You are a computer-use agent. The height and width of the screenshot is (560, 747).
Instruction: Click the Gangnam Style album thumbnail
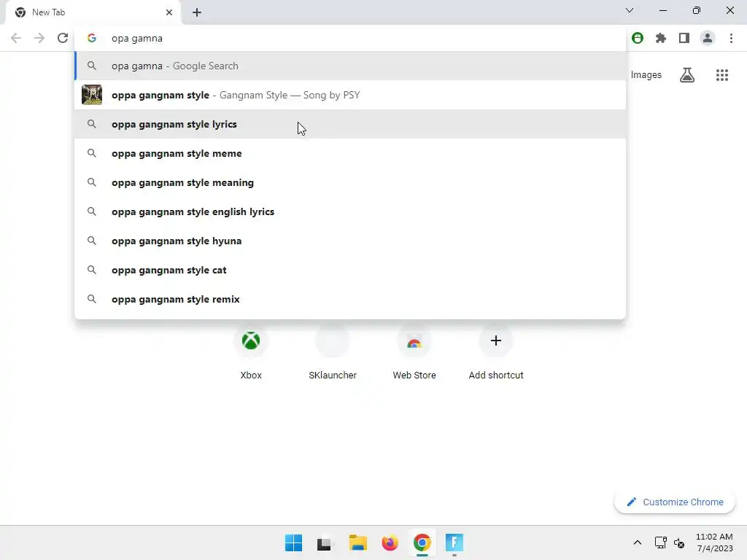(92, 95)
